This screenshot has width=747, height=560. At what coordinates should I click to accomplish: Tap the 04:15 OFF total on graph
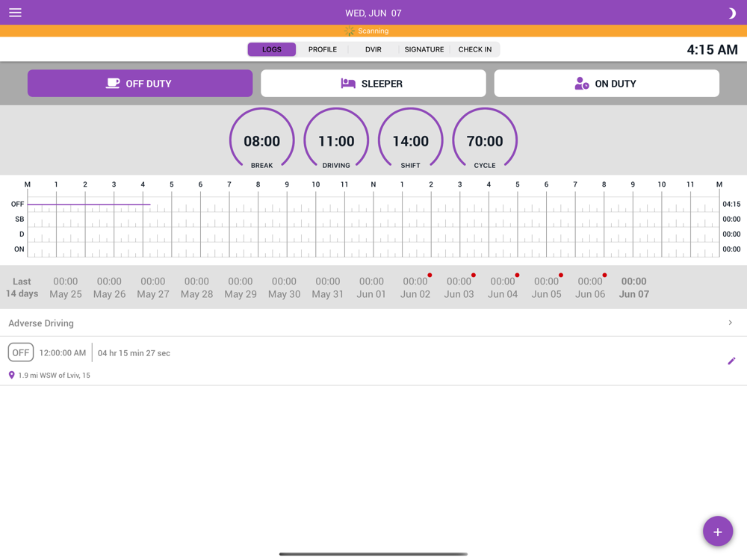pos(731,205)
